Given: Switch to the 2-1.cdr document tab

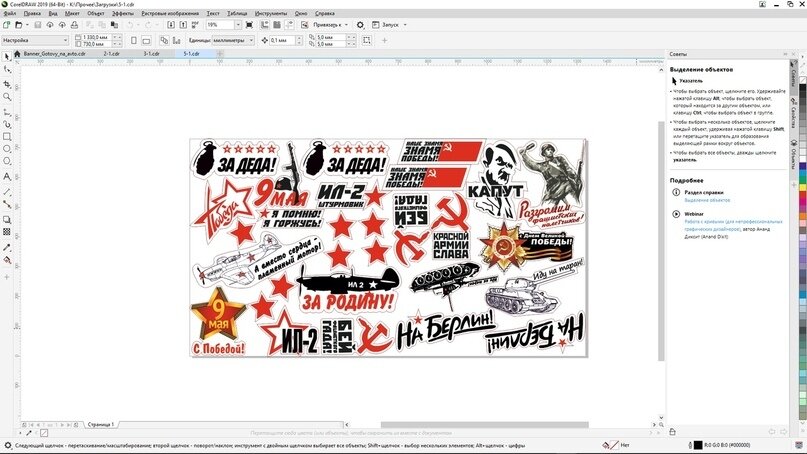Looking at the screenshot, I should tap(112, 54).
